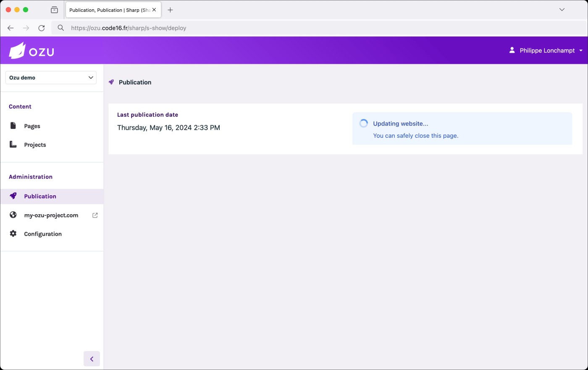
Task: Open a new browser tab
Action: tap(170, 10)
